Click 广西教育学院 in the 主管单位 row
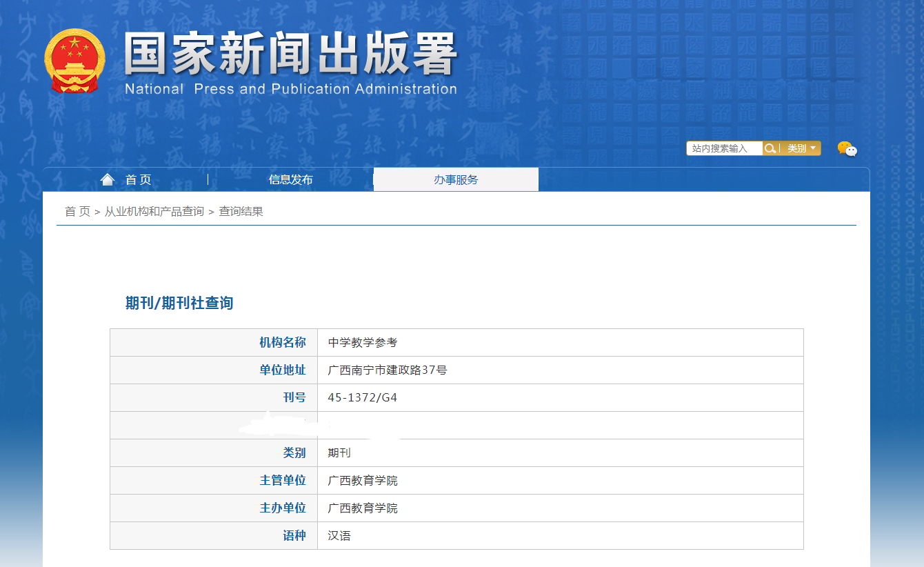The height and width of the screenshot is (567, 924). (363, 481)
